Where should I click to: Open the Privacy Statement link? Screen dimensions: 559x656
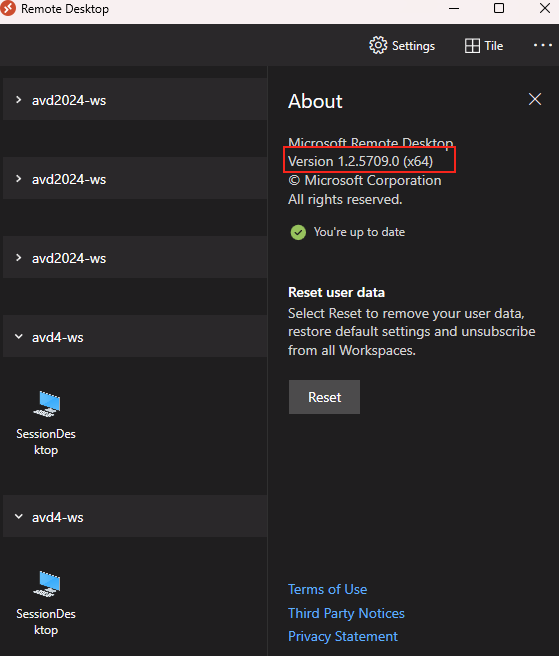343,636
